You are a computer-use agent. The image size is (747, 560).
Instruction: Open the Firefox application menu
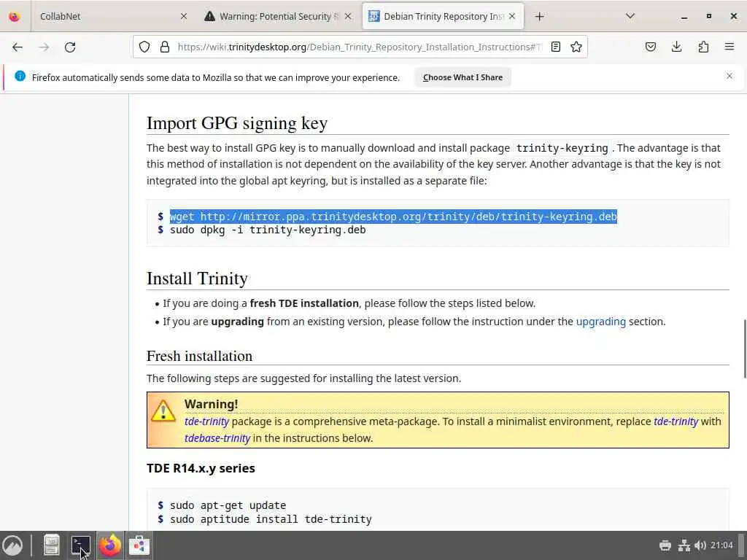(x=729, y=47)
